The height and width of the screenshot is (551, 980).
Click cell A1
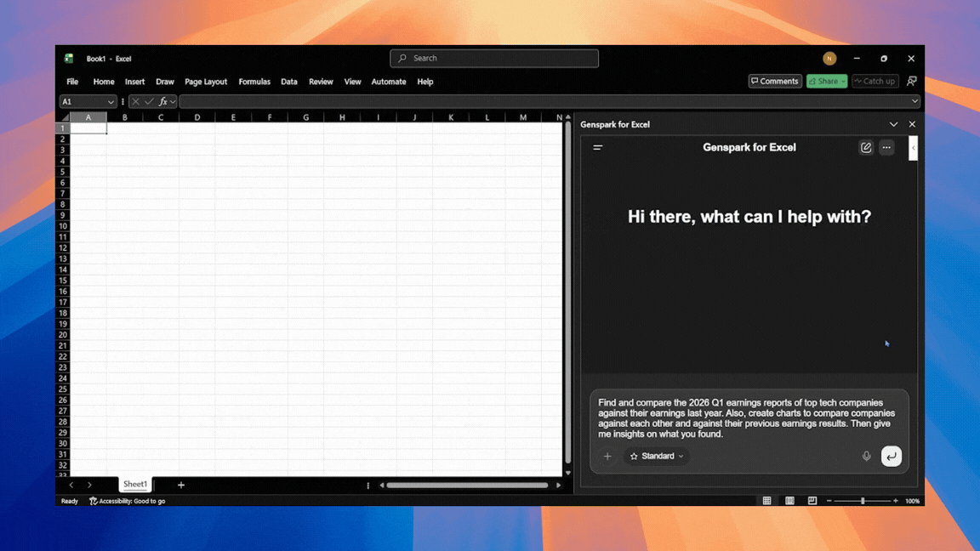(x=88, y=128)
